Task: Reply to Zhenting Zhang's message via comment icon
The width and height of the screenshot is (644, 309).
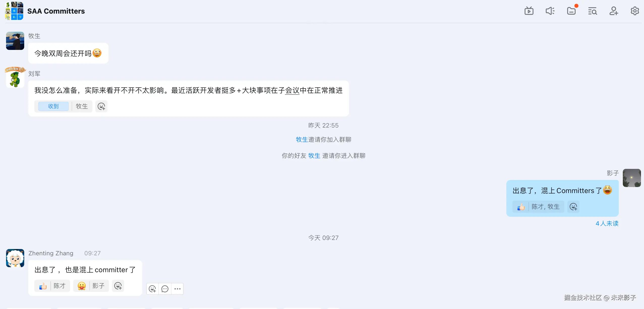Action: (165, 289)
